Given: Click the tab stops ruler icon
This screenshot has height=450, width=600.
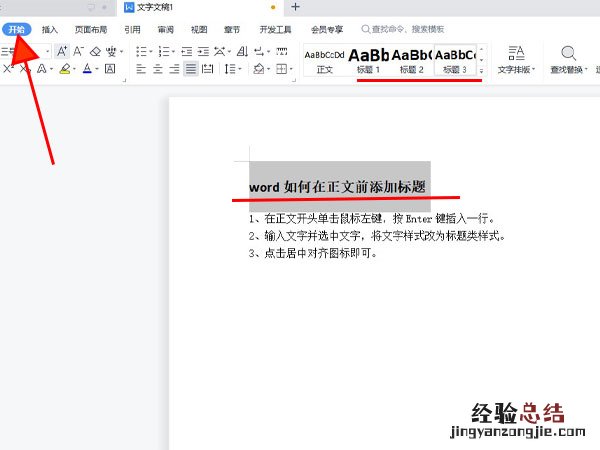Looking at the screenshot, I should tap(282, 51).
